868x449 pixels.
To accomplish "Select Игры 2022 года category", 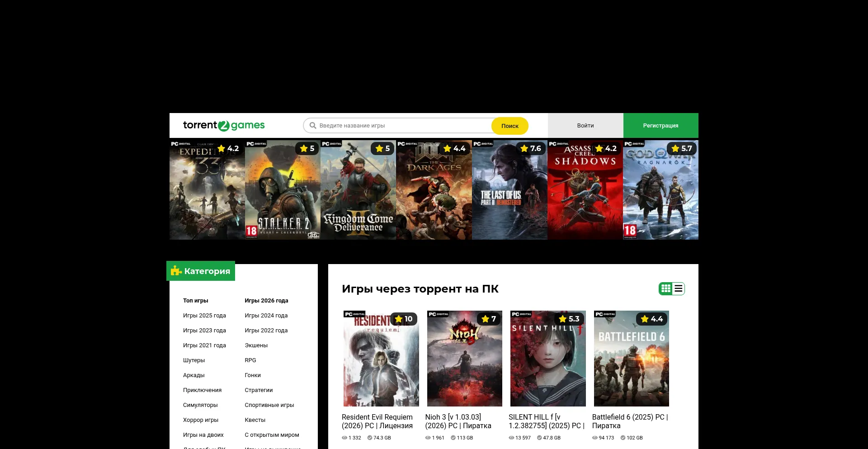I will pos(266,331).
